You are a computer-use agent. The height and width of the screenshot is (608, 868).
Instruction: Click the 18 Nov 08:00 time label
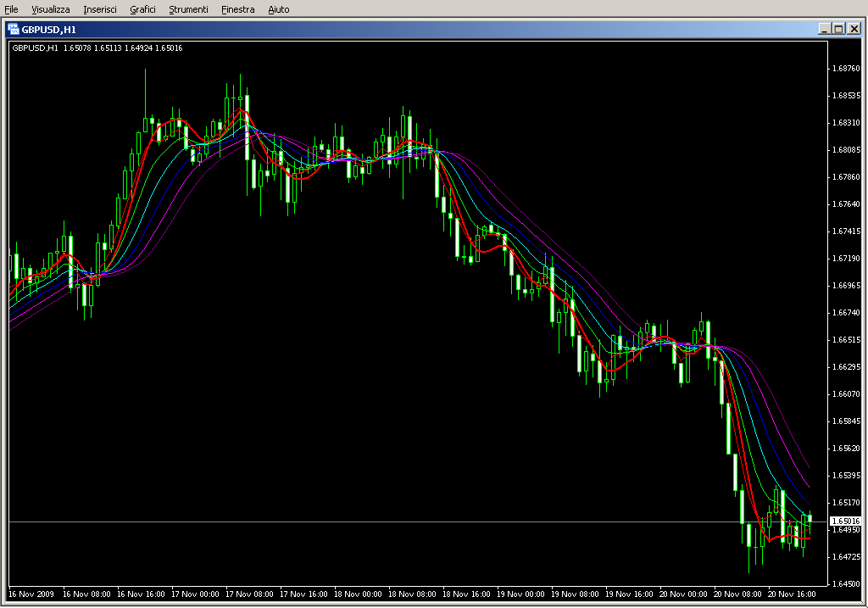click(x=412, y=594)
